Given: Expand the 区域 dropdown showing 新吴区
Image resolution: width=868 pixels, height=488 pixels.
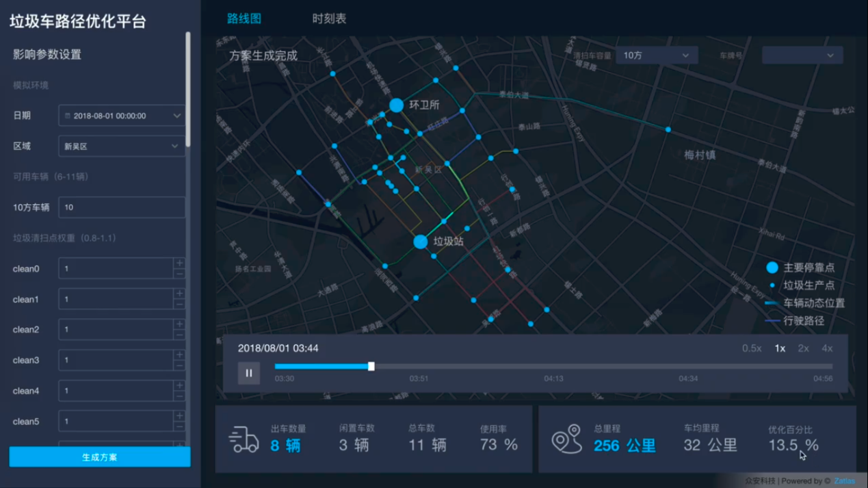Looking at the screenshot, I should [122, 146].
